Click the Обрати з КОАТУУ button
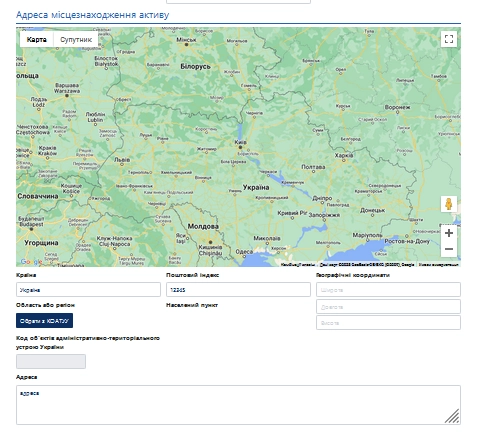 pos(44,321)
